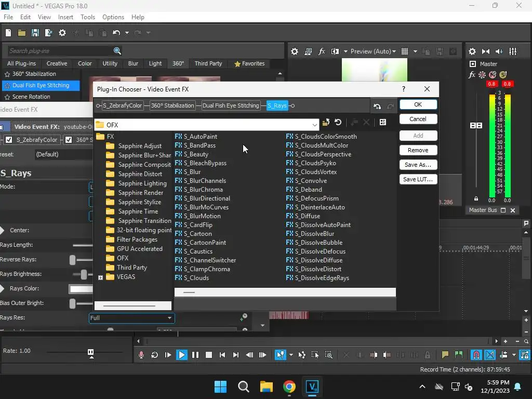Click Go to Start in the transport
Screen dimensions: 532x399
point(222,355)
